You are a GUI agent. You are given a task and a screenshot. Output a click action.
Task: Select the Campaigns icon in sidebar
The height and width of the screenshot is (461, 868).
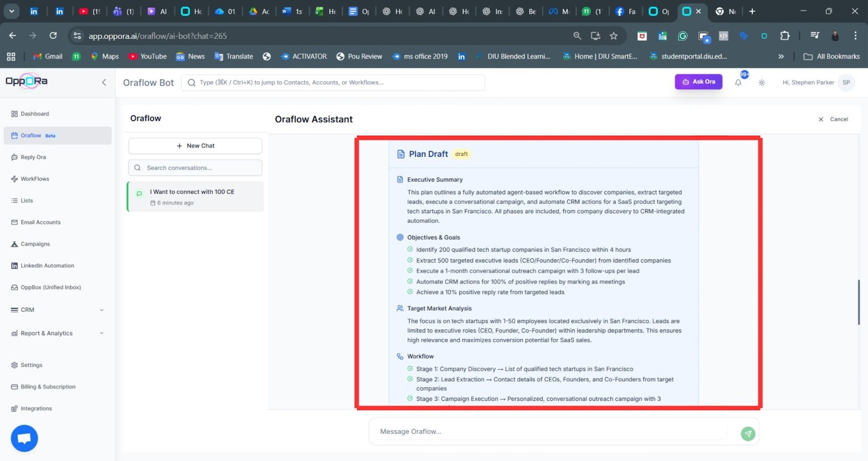tap(15, 244)
